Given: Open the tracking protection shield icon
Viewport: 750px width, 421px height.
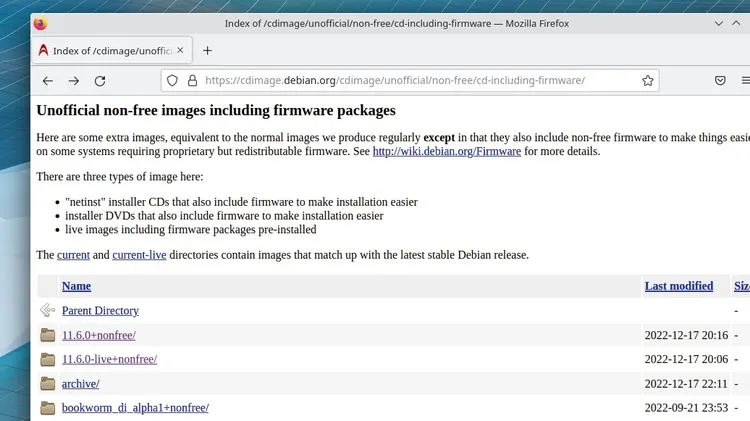Looking at the screenshot, I should click(x=172, y=80).
